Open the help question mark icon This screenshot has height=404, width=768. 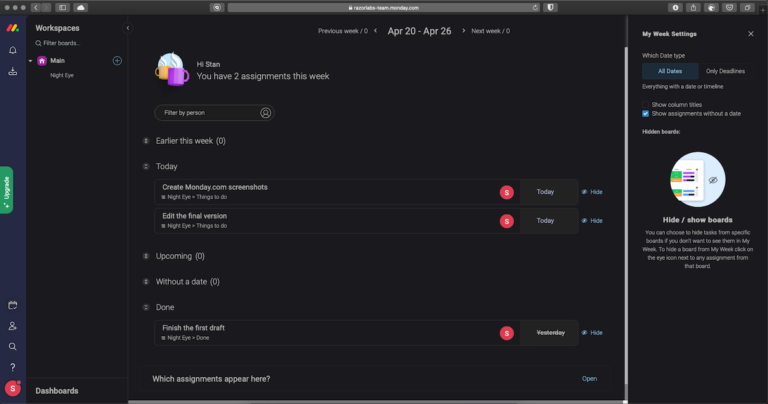12,367
